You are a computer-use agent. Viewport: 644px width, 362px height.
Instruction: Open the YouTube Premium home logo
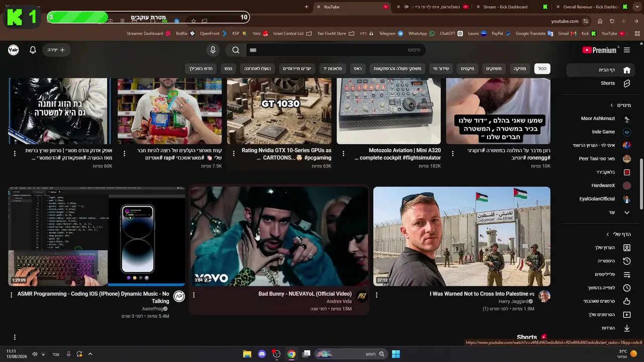pos(599,50)
